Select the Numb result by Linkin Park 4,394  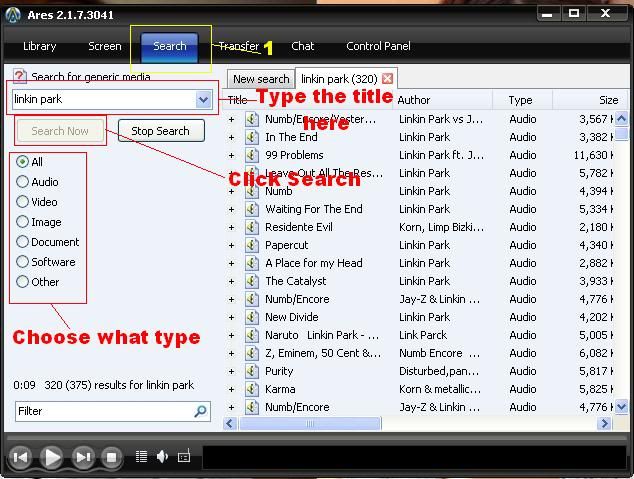pos(420,191)
